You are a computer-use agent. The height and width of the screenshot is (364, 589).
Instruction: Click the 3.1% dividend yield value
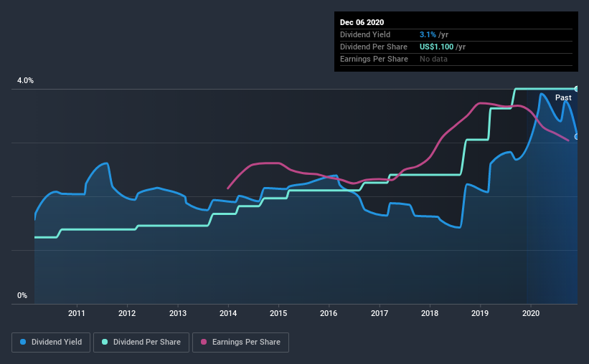point(428,34)
